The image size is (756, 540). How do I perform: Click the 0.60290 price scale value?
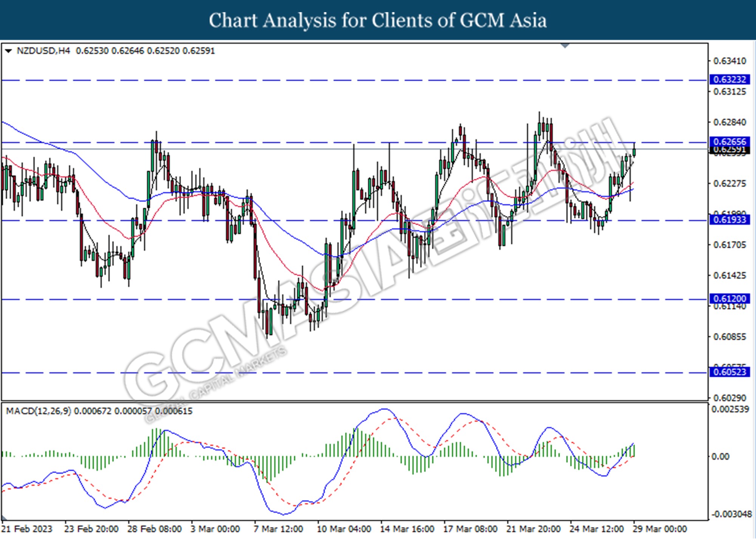pyautogui.click(x=730, y=398)
